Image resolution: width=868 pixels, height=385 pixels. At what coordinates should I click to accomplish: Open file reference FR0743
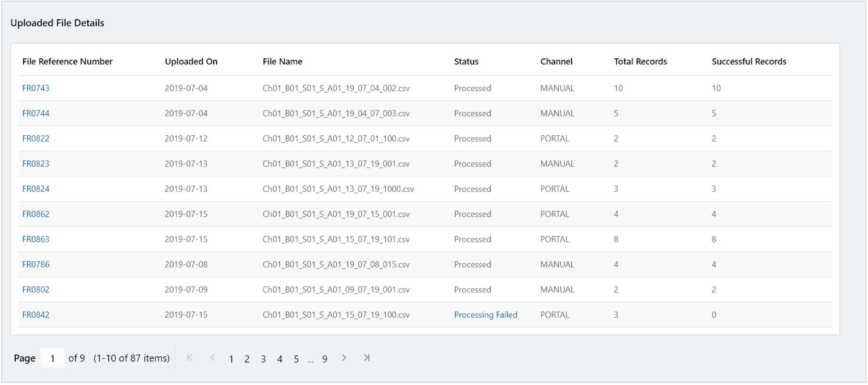point(36,88)
